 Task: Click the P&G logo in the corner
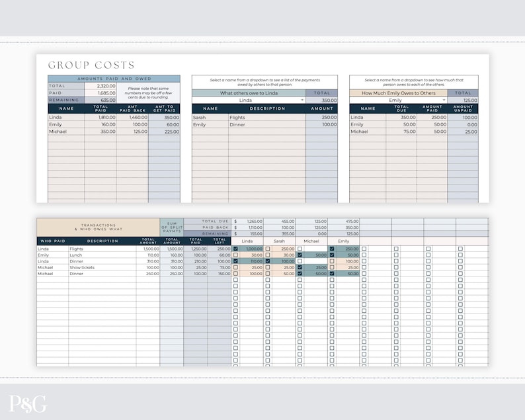pyautogui.click(x=28, y=403)
